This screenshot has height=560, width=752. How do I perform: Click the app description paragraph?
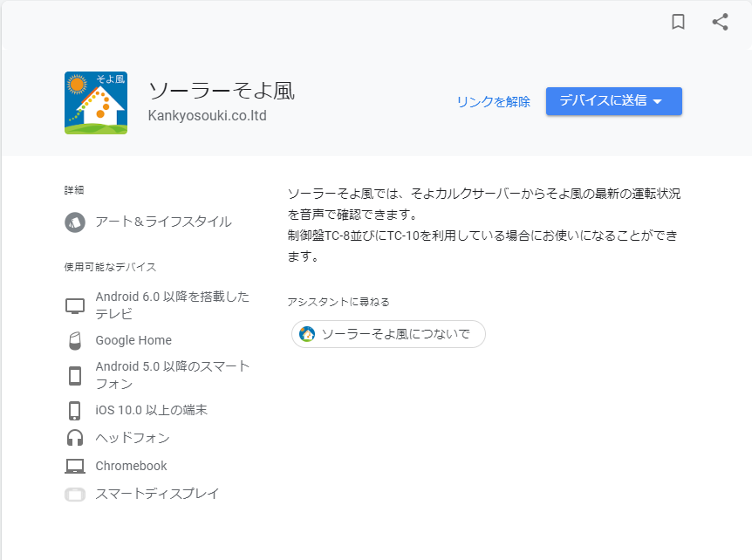484,225
